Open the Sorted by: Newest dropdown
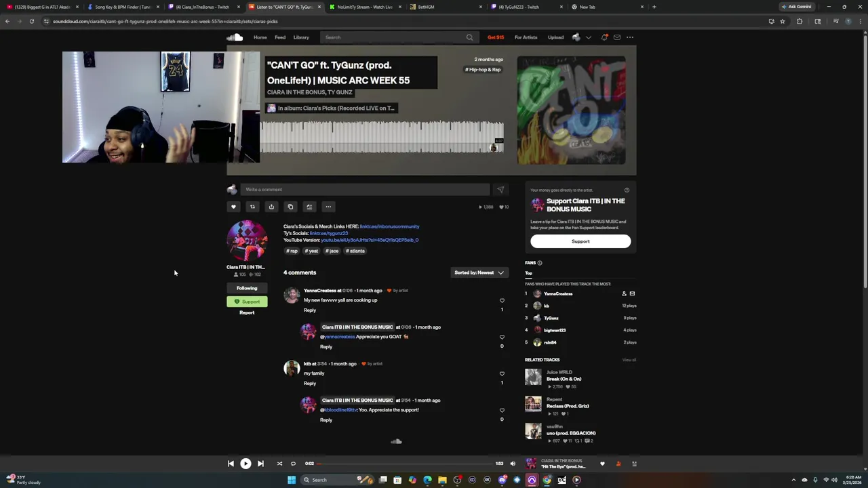 tap(479, 272)
